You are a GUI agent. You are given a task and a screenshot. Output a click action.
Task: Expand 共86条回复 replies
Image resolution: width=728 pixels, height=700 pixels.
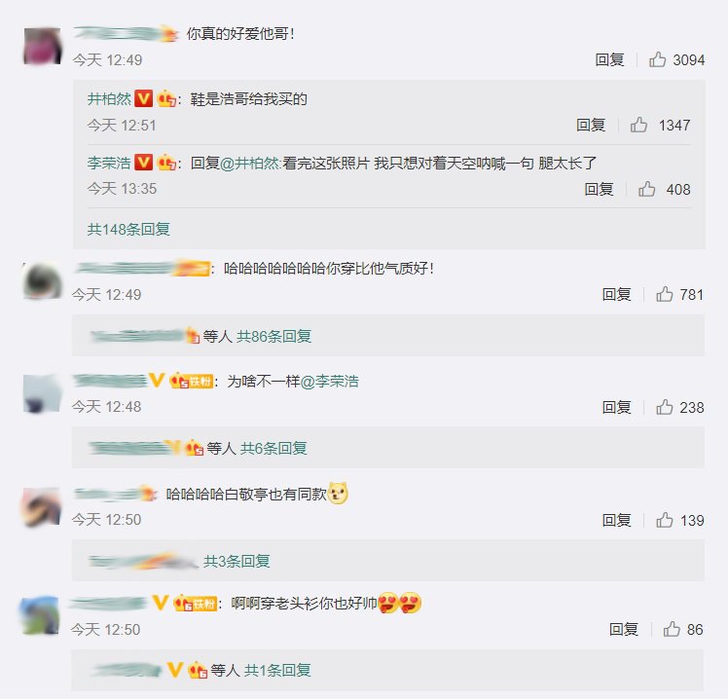click(x=273, y=336)
